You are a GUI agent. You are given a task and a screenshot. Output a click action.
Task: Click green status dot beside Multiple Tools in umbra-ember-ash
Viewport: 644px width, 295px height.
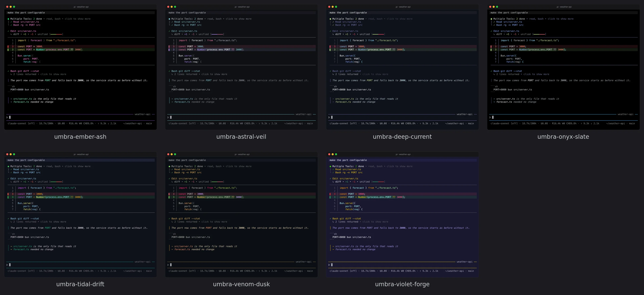click(8, 19)
